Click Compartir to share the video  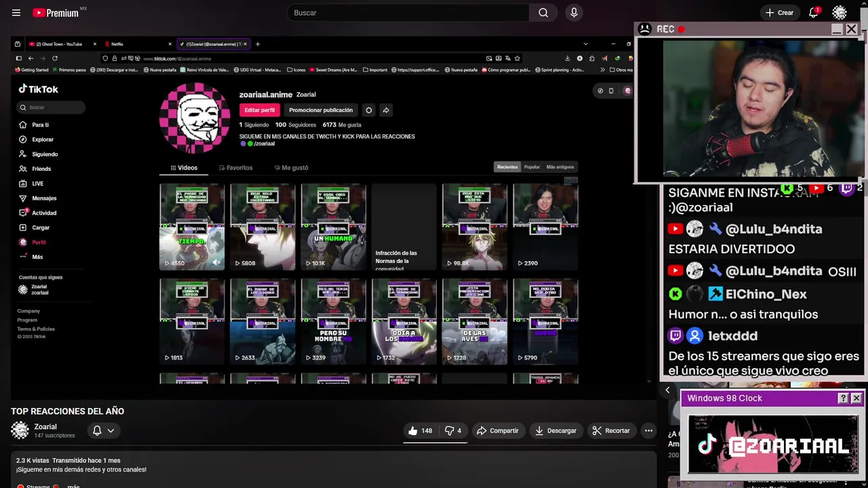pyautogui.click(x=497, y=430)
